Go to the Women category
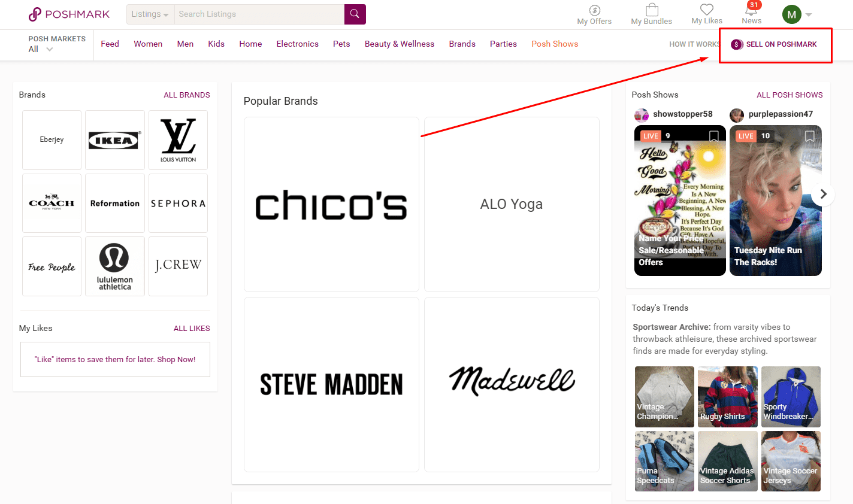The image size is (853, 504). (x=148, y=44)
